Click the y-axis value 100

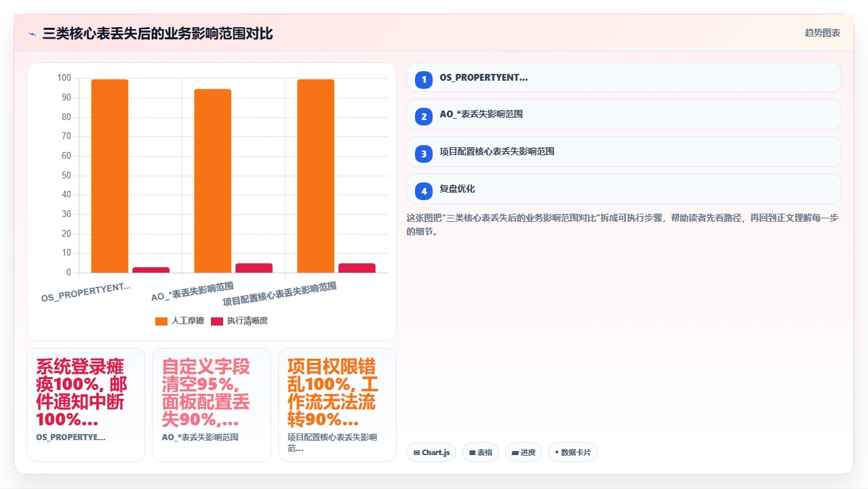[64, 78]
